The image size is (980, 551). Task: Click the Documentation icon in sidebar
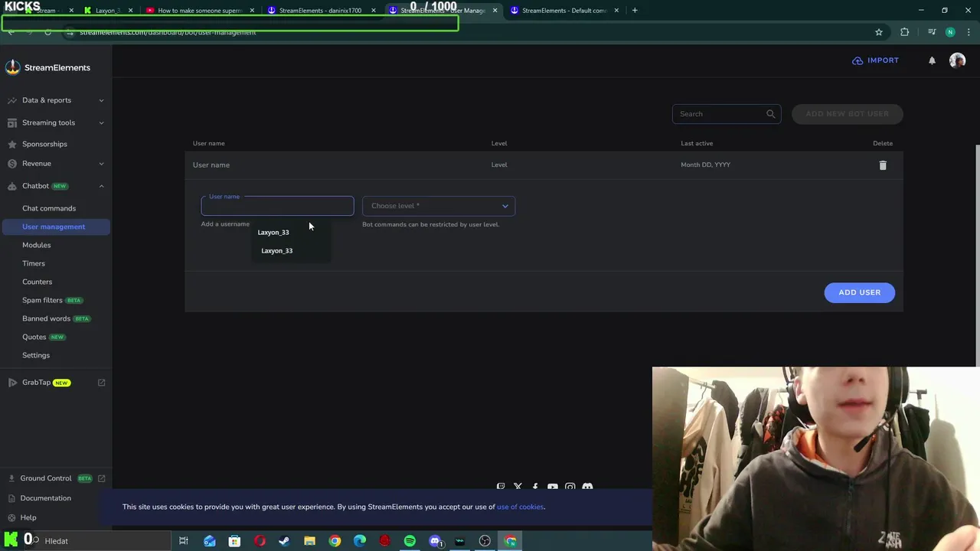click(11, 498)
